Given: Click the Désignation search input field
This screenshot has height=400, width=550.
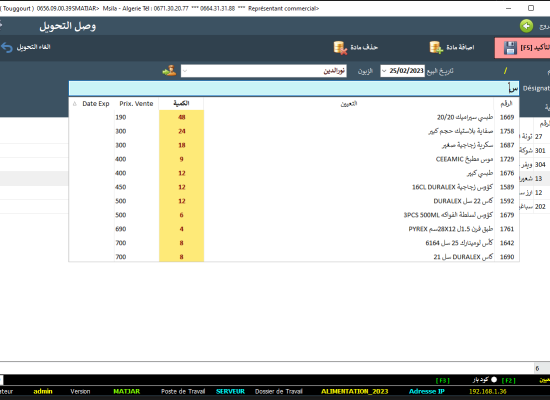Looking at the screenshot, I should 294,88.
